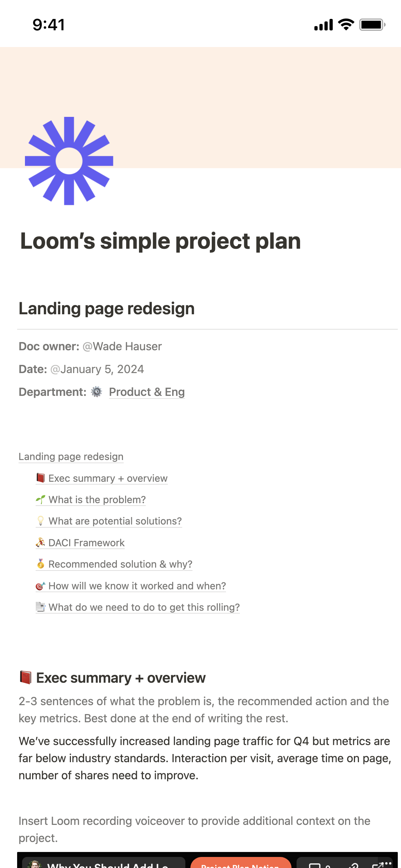Image resolution: width=401 pixels, height=868 pixels.
Task: Click the gear emoji beside Department
Action: click(96, 392)
